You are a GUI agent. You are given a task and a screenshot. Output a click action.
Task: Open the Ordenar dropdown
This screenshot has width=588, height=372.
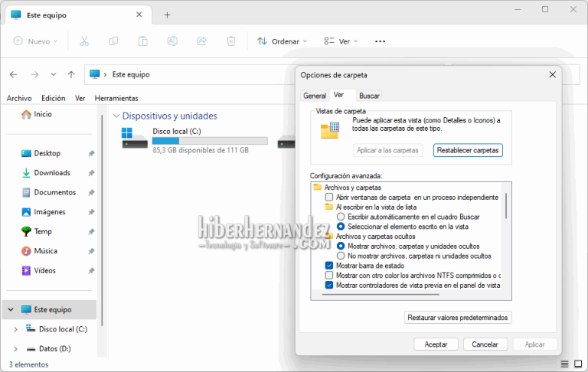(281, 41)
